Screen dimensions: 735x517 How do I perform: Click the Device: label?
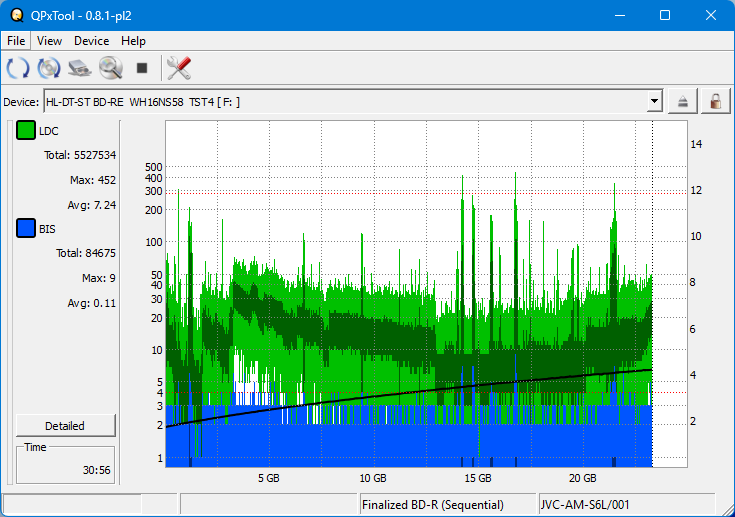pos(21,102)
